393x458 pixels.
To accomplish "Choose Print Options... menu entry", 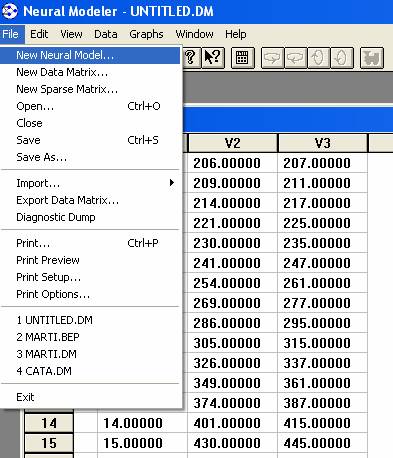I will (90, 294).
